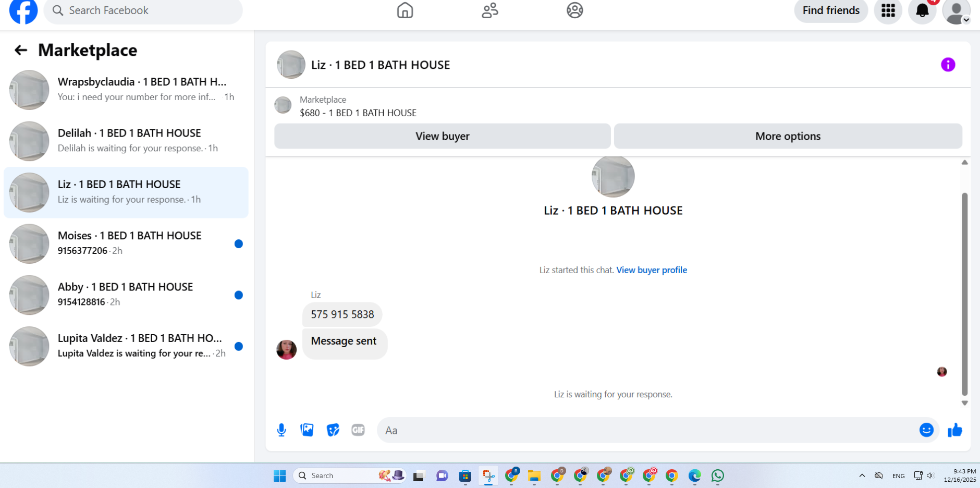Image resolution: width=980 pixels, height=488 pixels.
Task: Open the Moises conversation
Action: 126,243
